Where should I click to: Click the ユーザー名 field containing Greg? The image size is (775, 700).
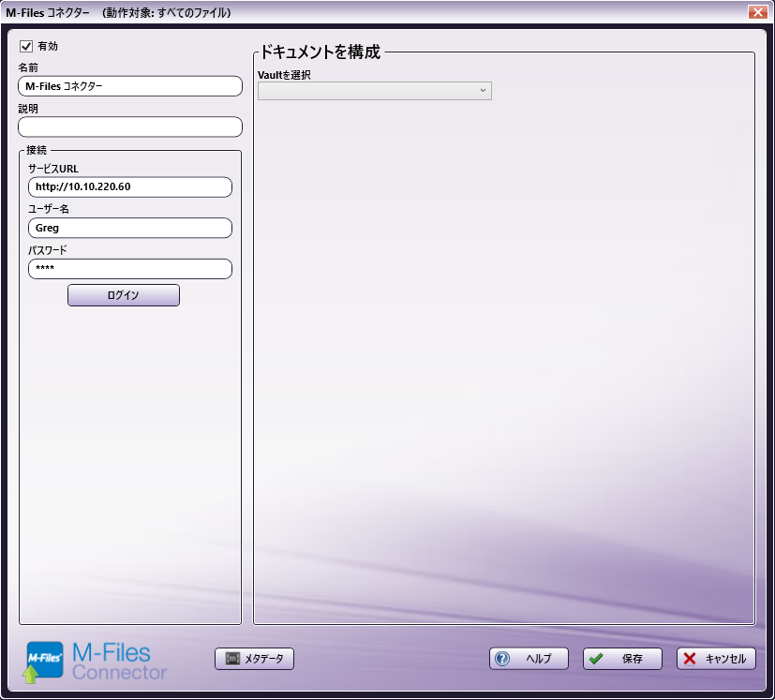click(x=130, y=228)
